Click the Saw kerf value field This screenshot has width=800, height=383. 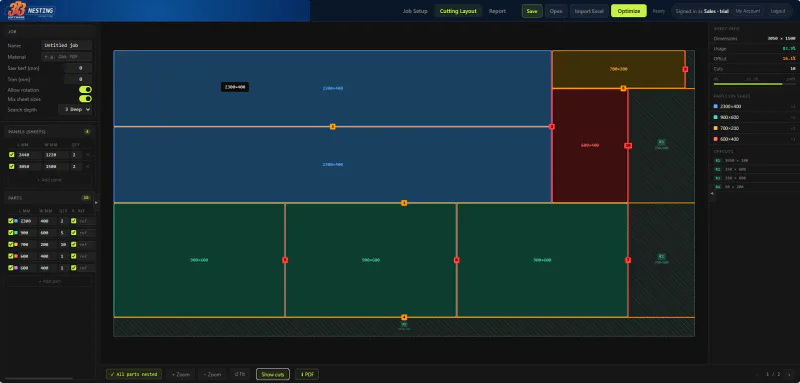pyautogui.click(x=78, y=68)
